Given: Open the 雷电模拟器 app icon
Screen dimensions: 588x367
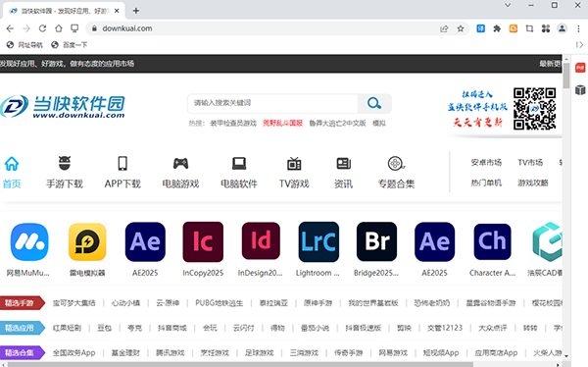Looking at the screenshot, I should coord(87,242).
